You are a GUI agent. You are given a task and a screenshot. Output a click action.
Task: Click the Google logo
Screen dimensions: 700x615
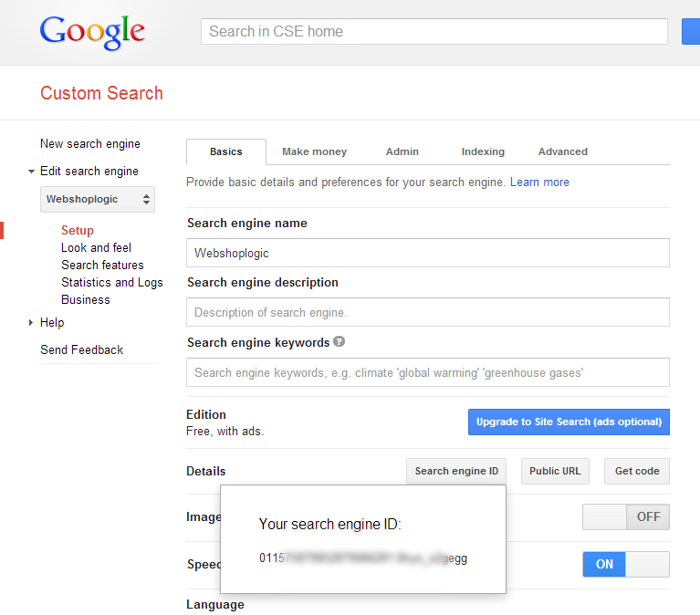92,32
